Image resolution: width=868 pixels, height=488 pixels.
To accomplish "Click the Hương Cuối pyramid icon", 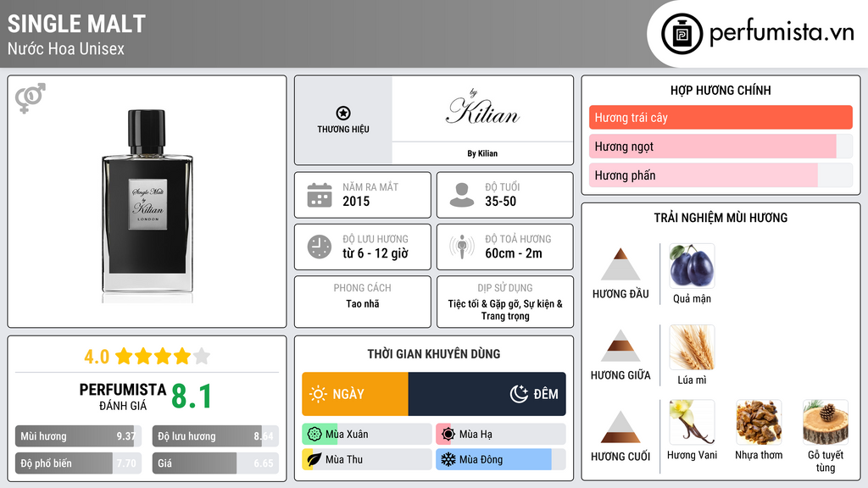I will (620, 427).
